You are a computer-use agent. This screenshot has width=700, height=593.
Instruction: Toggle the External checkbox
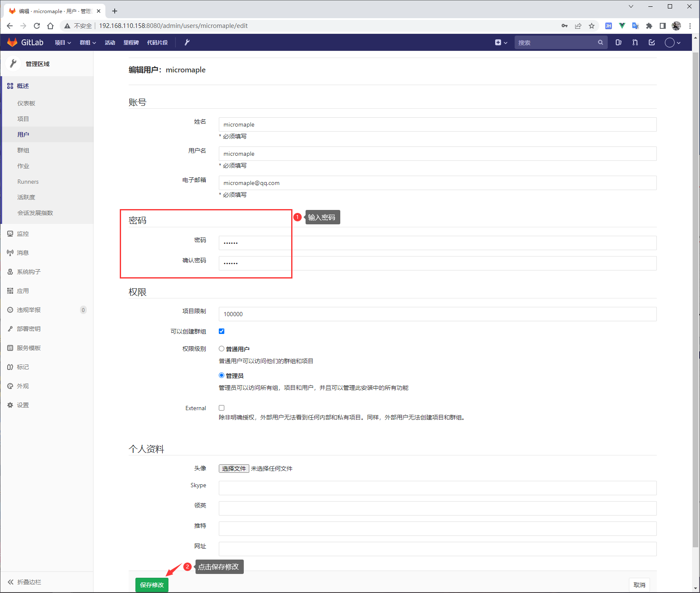click(221, 408)
